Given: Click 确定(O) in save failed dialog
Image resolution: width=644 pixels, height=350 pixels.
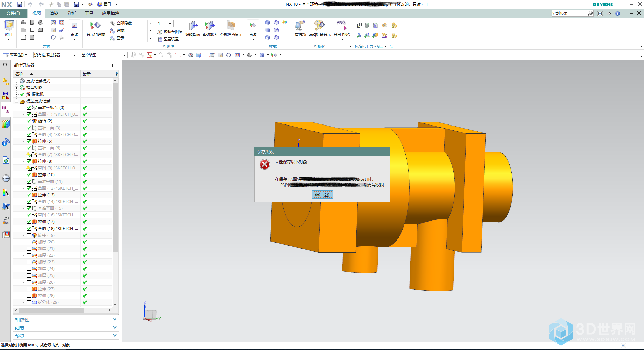Looking at the screenshot, I should [322, 195].
